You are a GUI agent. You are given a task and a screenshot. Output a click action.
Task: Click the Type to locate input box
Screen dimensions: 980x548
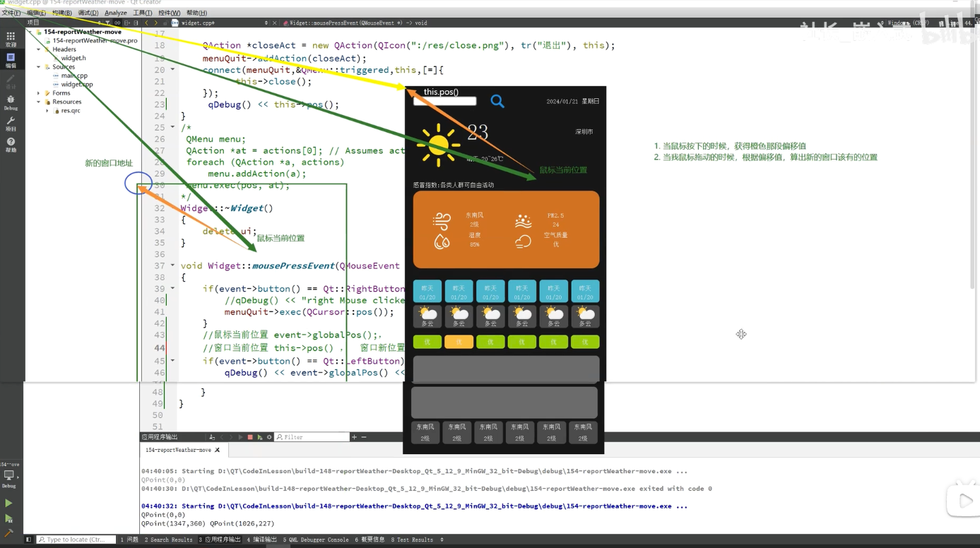[76, 540]
